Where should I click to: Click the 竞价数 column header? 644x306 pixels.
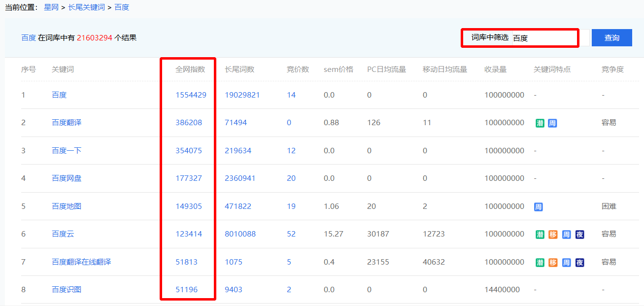[298, 69]
